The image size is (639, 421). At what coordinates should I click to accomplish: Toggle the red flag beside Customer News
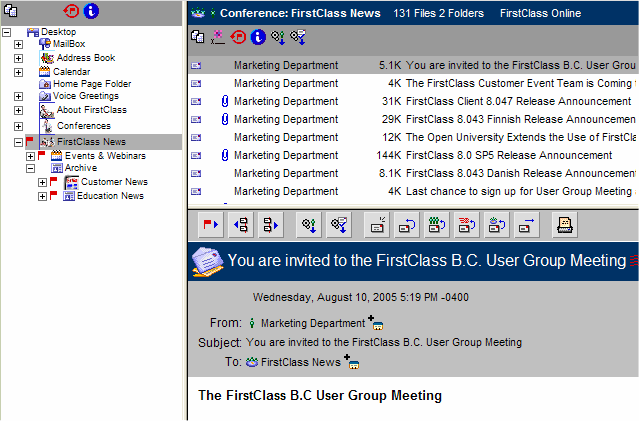[x=54, y=182]
